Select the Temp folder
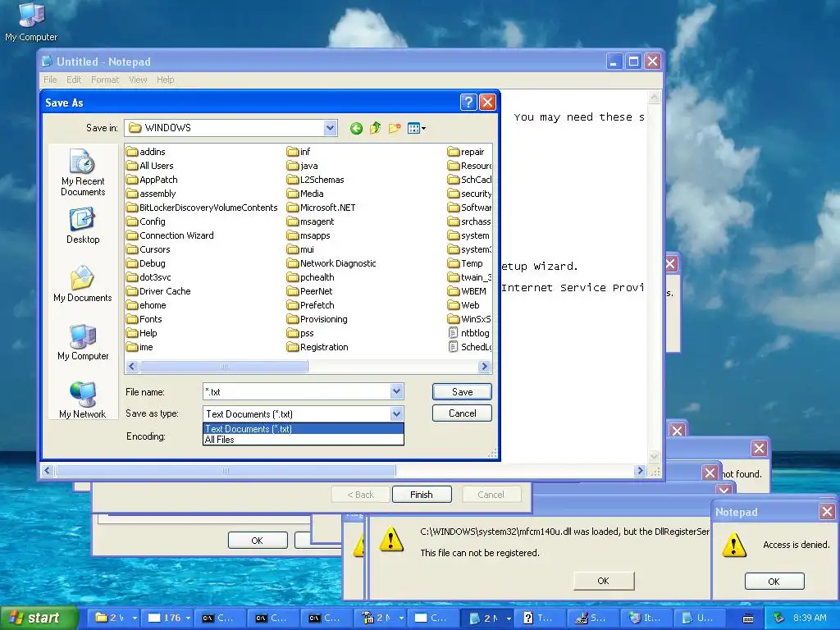The image size is (840, 630). point(465,263)
